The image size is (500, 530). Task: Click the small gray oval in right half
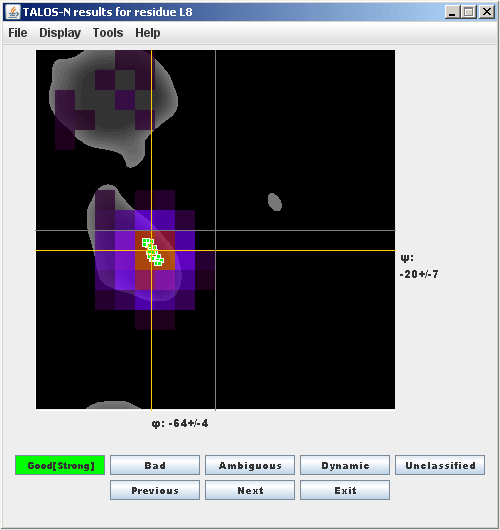[x=275, y=202]
